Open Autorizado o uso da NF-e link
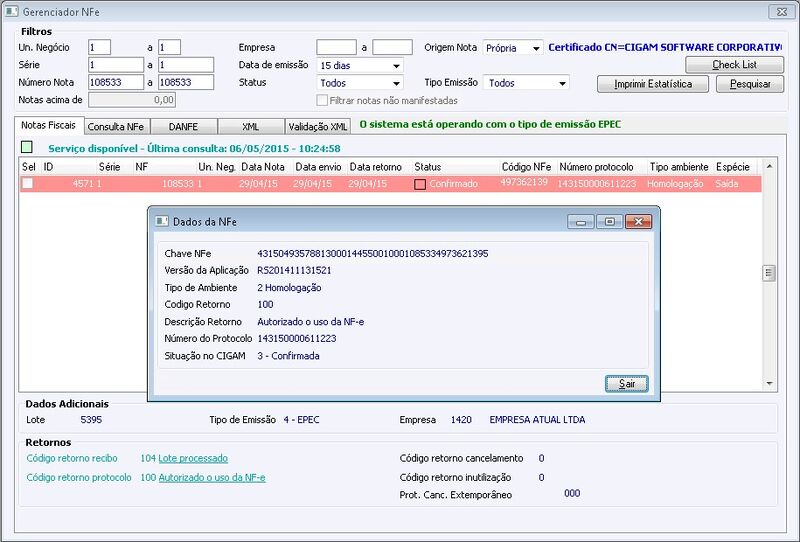 coord(212,478)
